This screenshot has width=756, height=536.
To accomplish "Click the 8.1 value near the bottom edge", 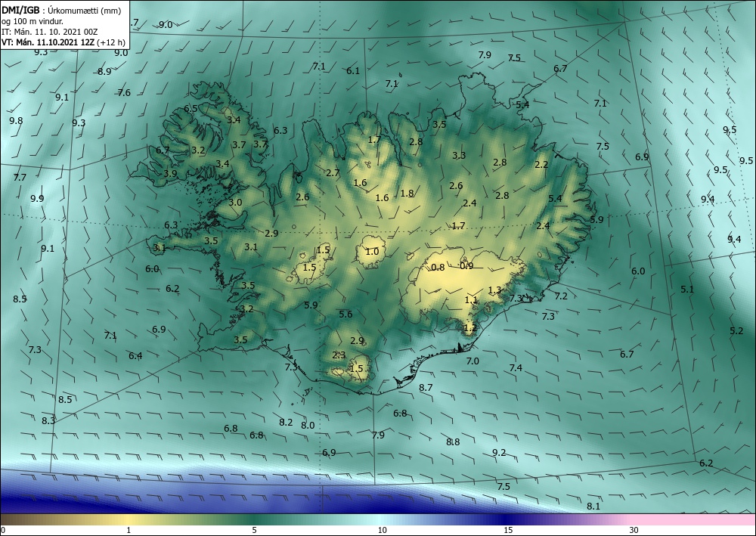I will click(593, 506).
